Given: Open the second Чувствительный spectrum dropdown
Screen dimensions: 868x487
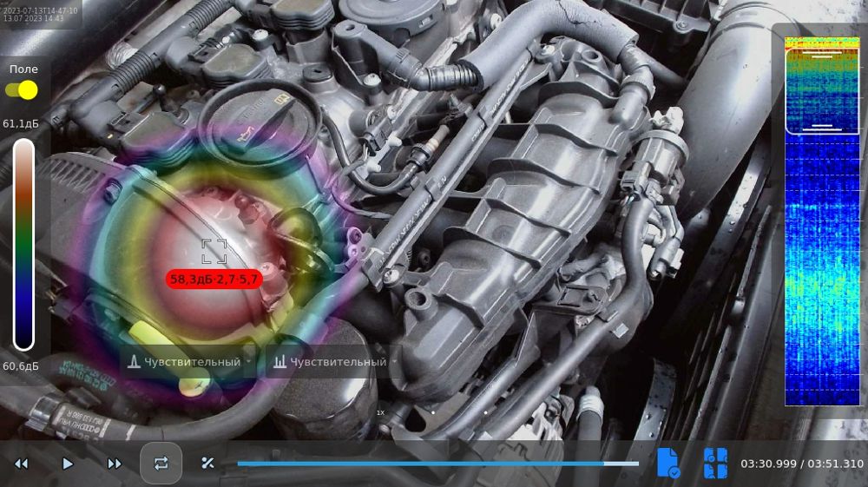Looking at the screenshot, I should (334, 362).
